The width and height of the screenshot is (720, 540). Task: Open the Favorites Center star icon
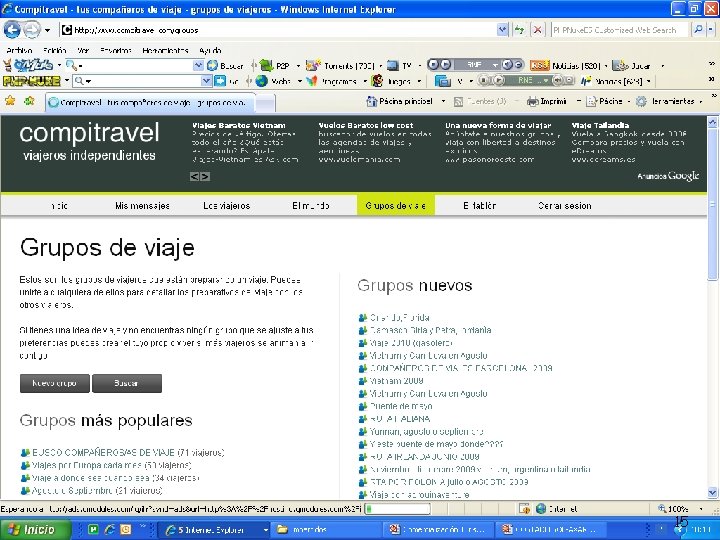[x=10, y=101]
